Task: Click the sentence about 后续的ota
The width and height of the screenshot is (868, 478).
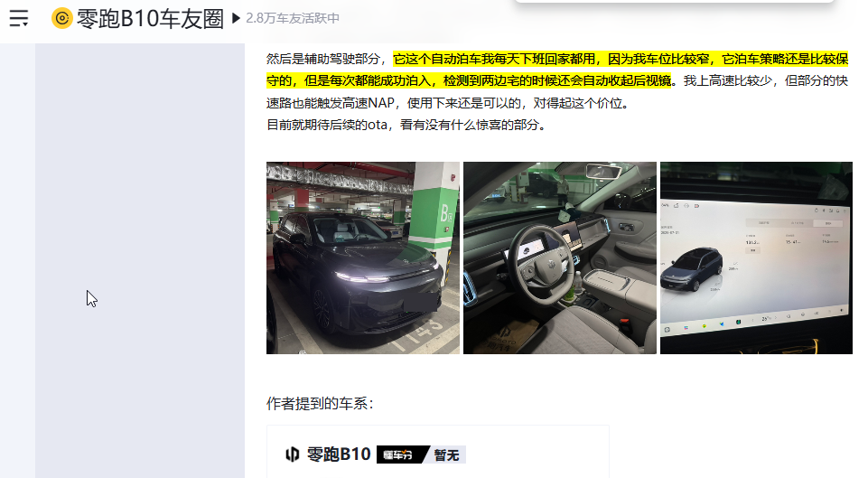Action: 406,125
